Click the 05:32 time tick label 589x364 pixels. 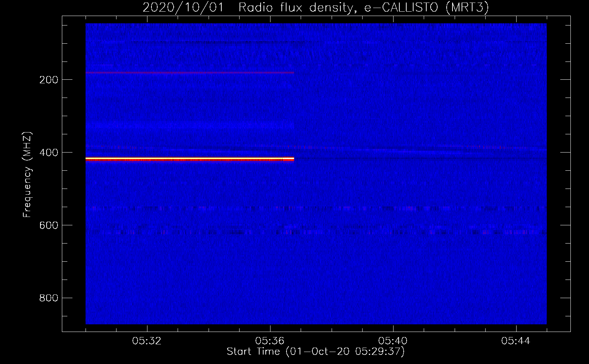[x=147, y=341]
